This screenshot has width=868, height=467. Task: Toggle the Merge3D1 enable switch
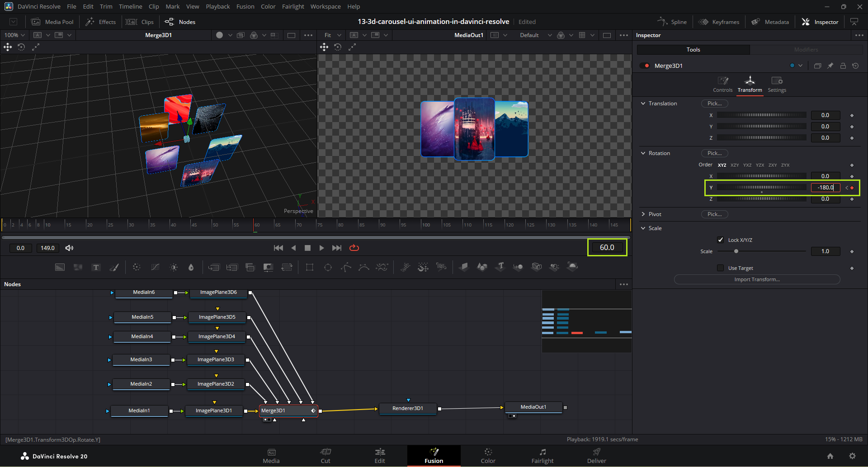pos(644,66)
